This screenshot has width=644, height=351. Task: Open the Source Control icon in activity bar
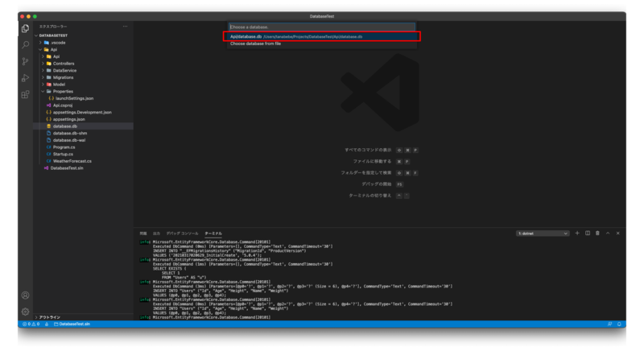point(25,61)
